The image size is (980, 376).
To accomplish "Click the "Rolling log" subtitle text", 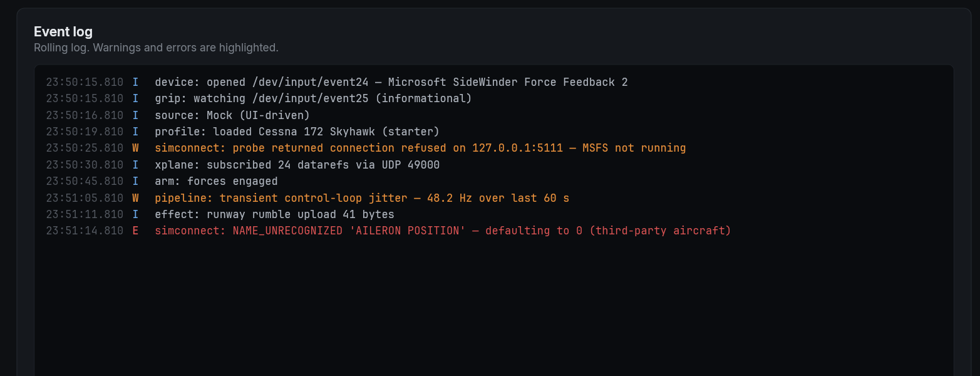I will coord(156,48).
